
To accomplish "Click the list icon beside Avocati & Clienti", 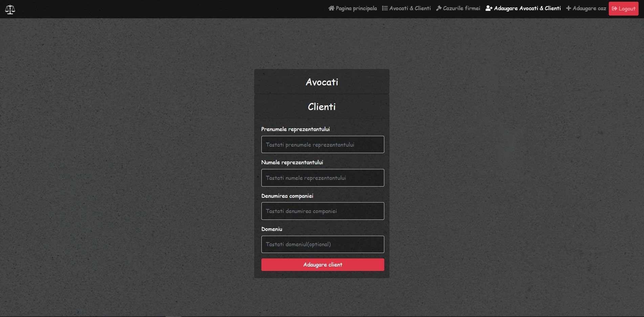I will (385, 8).
